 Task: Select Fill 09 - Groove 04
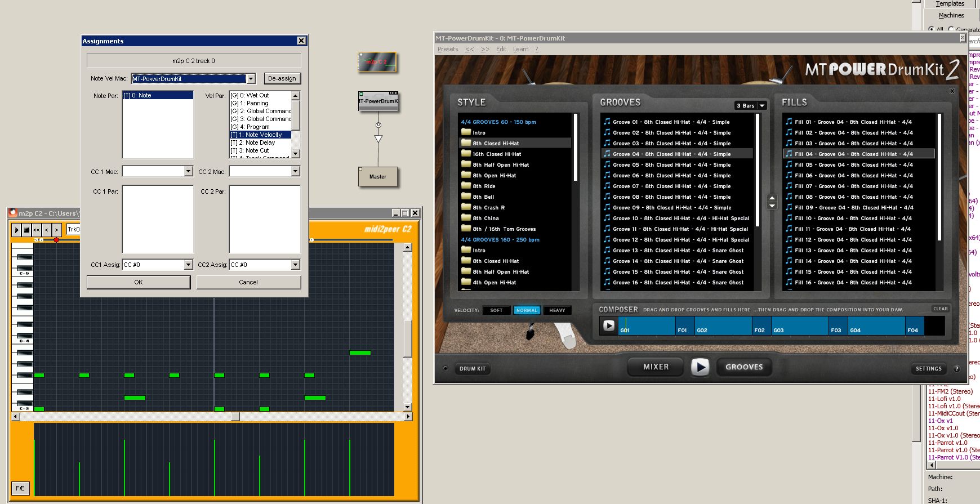coord(859,207)
